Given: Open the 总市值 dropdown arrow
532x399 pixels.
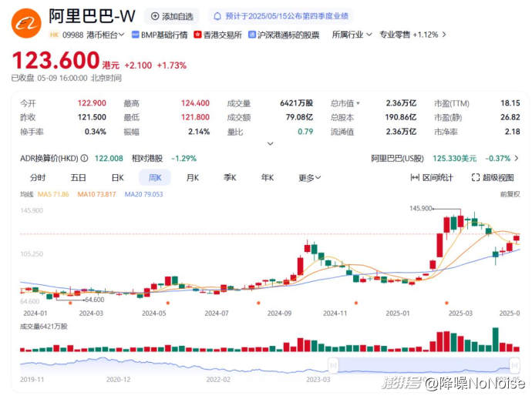Looking at the screenshot, I should 358,103.
